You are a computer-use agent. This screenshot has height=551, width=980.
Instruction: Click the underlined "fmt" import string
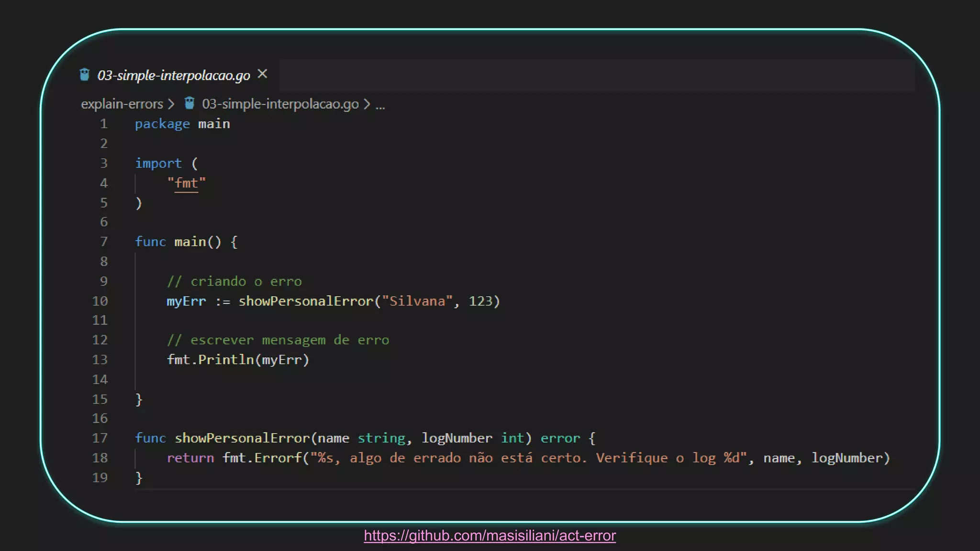186,183
